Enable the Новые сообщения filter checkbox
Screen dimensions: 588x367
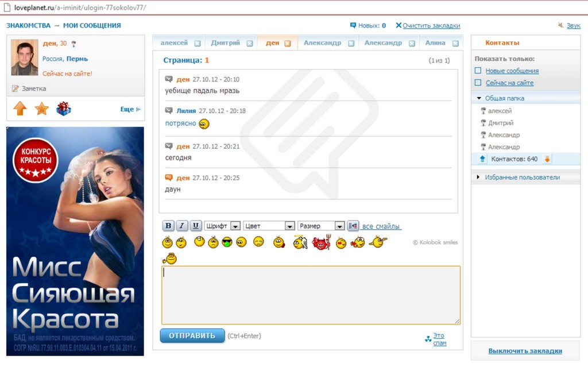[478, 71]
